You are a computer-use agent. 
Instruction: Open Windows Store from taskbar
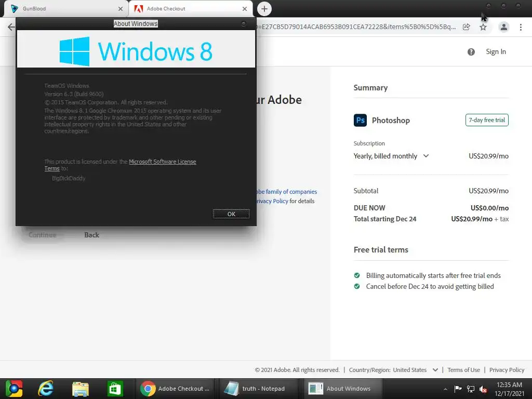pyautogui.click(x=115, y=389)
